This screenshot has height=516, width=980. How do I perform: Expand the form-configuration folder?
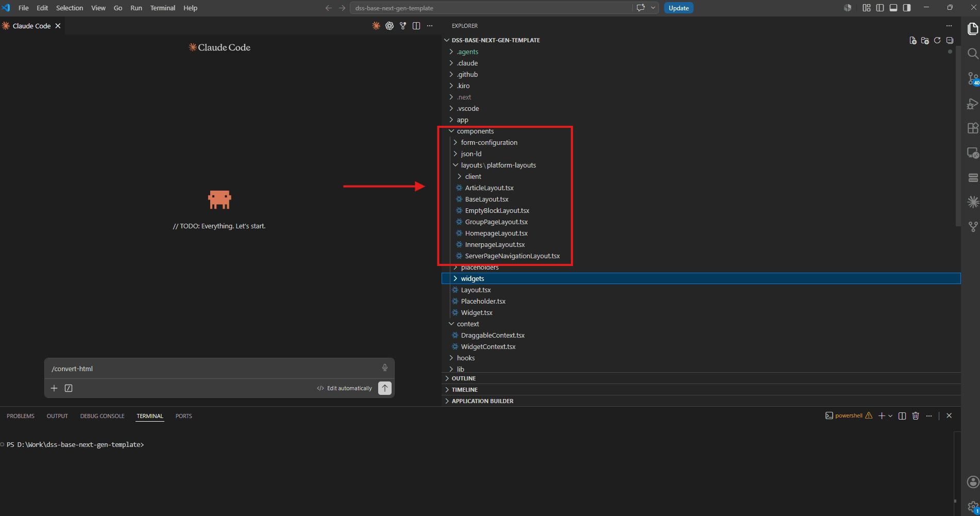click(x=701, y=142)
